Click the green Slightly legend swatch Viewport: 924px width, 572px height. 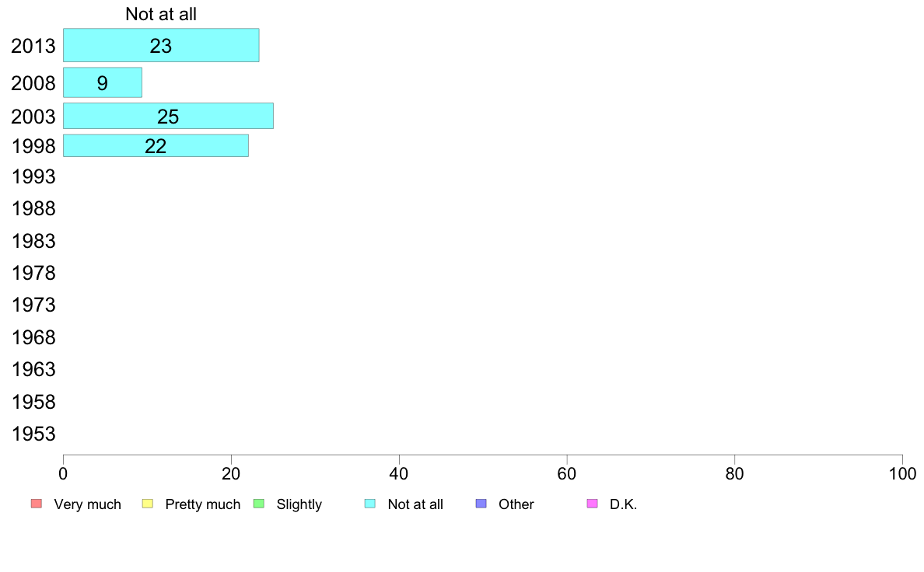click(x=259, y=504)
